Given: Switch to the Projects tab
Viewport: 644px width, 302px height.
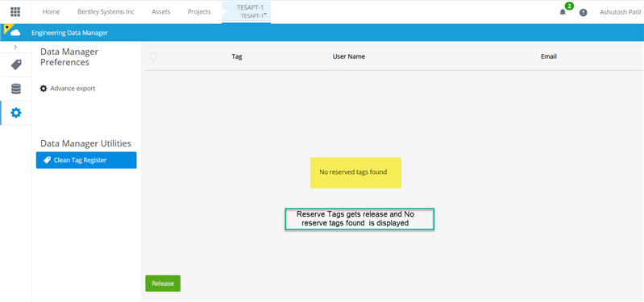Looking at the screenshot, I should click(199, 12).
